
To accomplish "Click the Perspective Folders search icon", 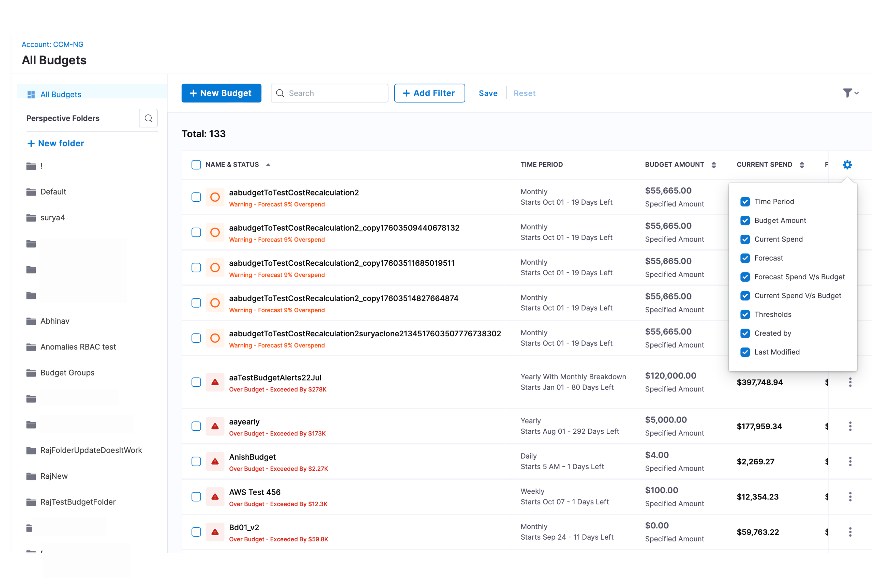I will (148, 118).
